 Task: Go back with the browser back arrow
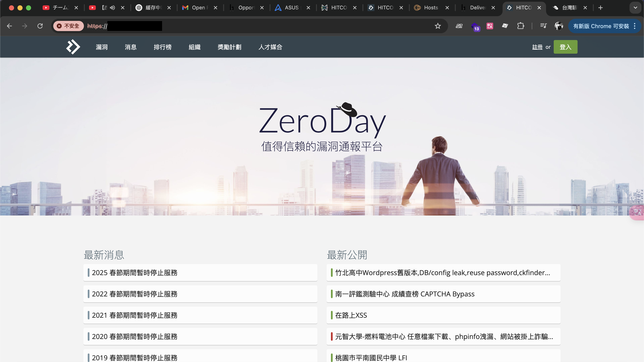pyautogui.click(x=10, y=26)
